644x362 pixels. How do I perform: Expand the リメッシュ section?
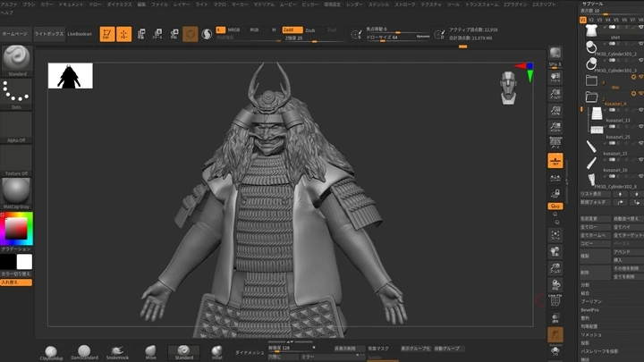[x=591, y=335]
